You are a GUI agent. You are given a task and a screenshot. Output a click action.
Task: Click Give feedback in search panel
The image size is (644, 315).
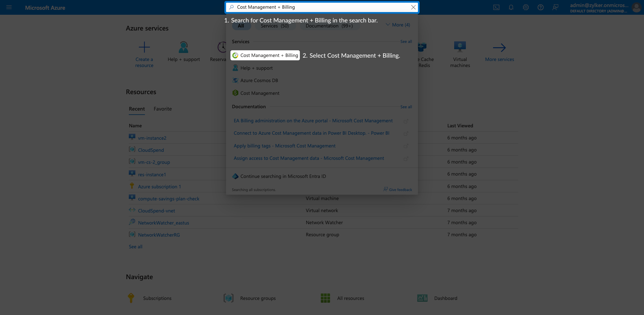pos(398,190)
